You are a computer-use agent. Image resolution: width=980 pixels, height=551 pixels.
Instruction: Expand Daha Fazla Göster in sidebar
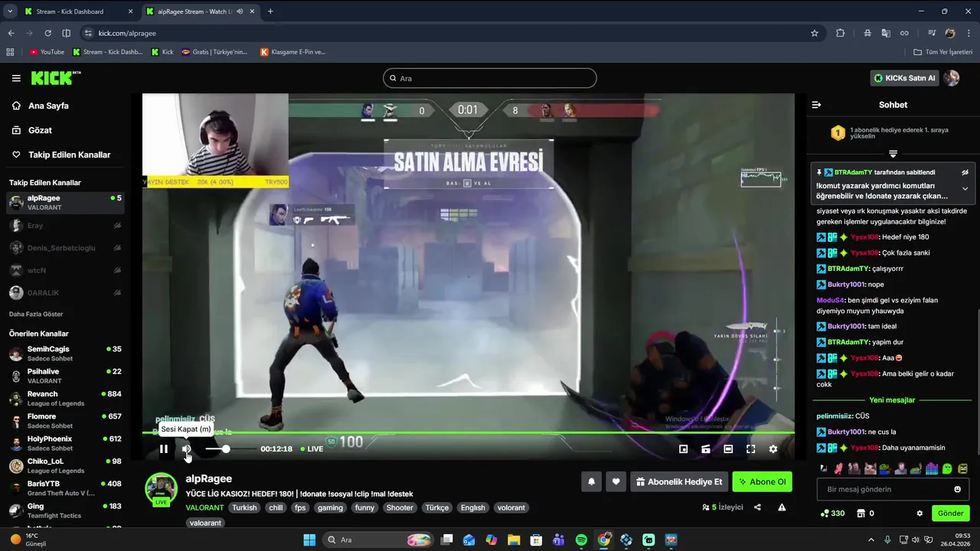click(x=36, y=314)
